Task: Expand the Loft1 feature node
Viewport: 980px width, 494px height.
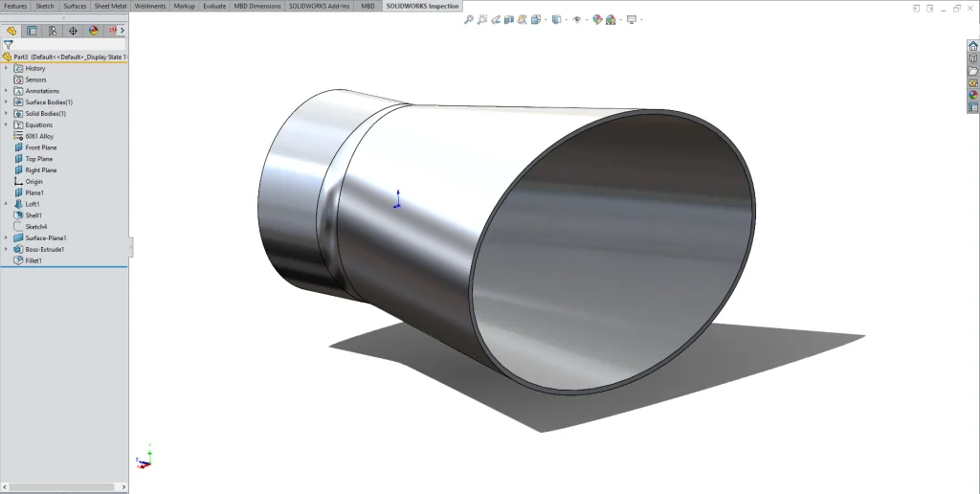Action: (x=7, y=204)
